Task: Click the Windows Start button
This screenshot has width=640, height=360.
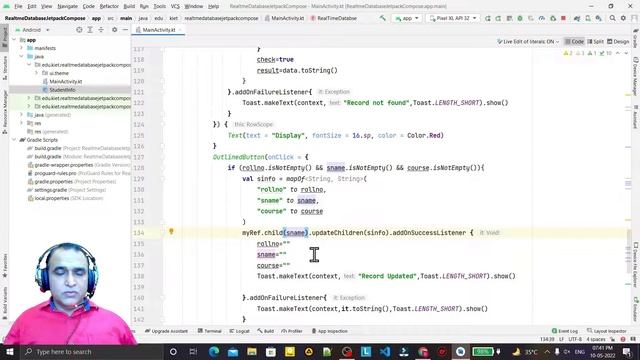Action: point(10,351)
